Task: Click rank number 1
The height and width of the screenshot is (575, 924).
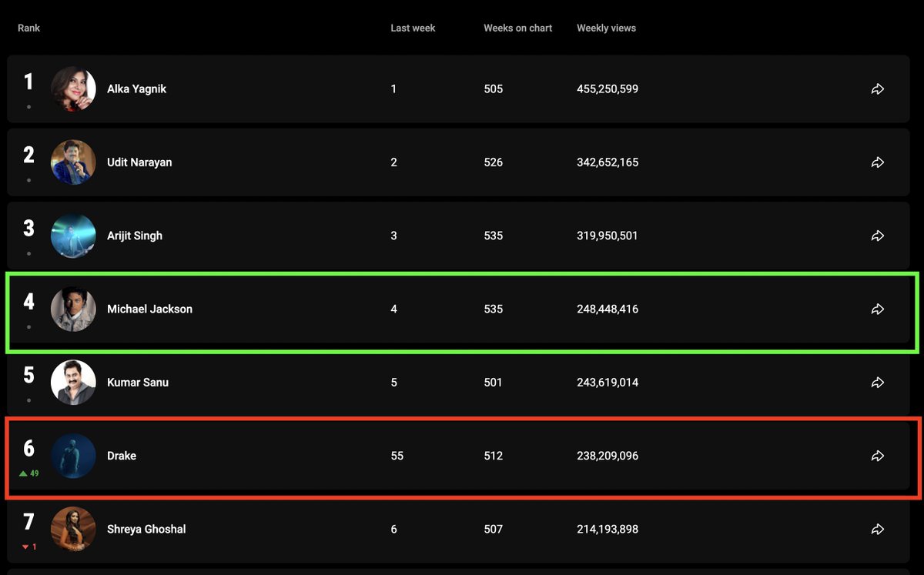Action: (28, 82)
